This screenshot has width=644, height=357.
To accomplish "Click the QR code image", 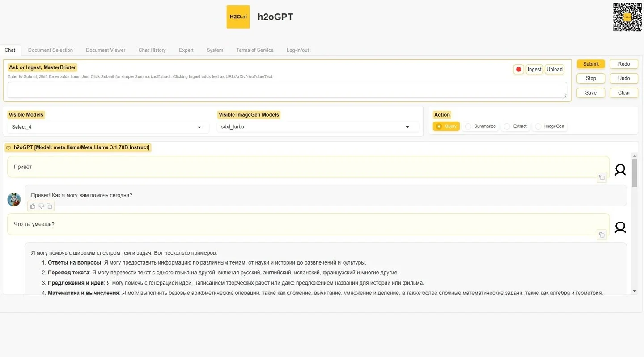I will (627, 17).
